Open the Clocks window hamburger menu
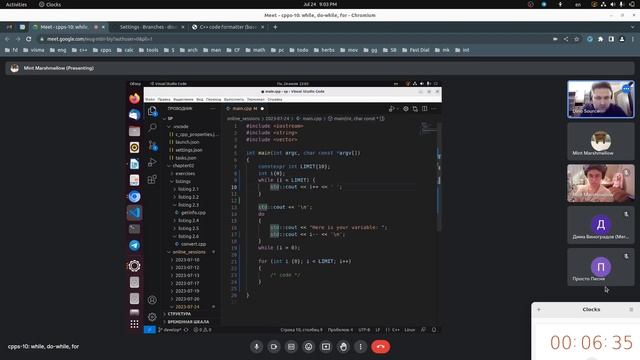 pos(631,309)
